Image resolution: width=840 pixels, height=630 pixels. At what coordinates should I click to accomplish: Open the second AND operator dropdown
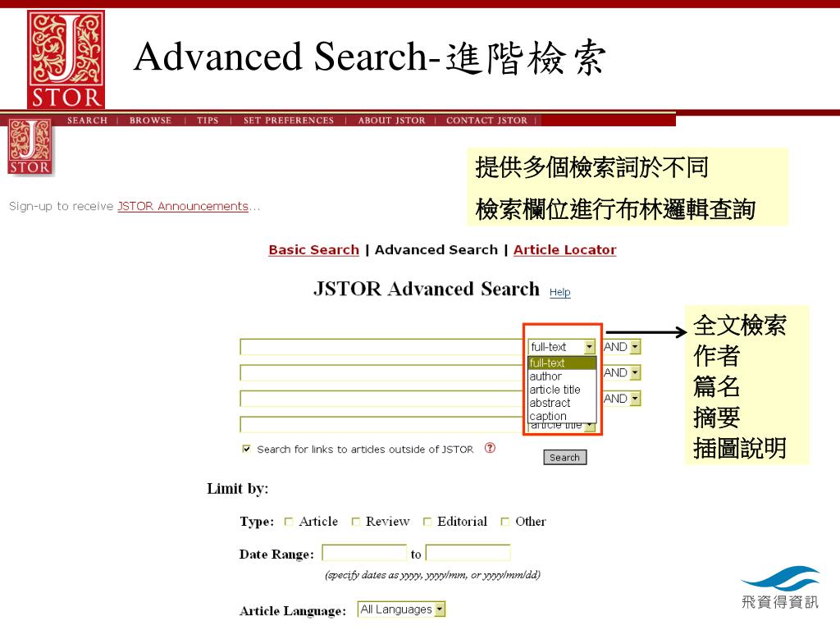click(x=622, y=372)
